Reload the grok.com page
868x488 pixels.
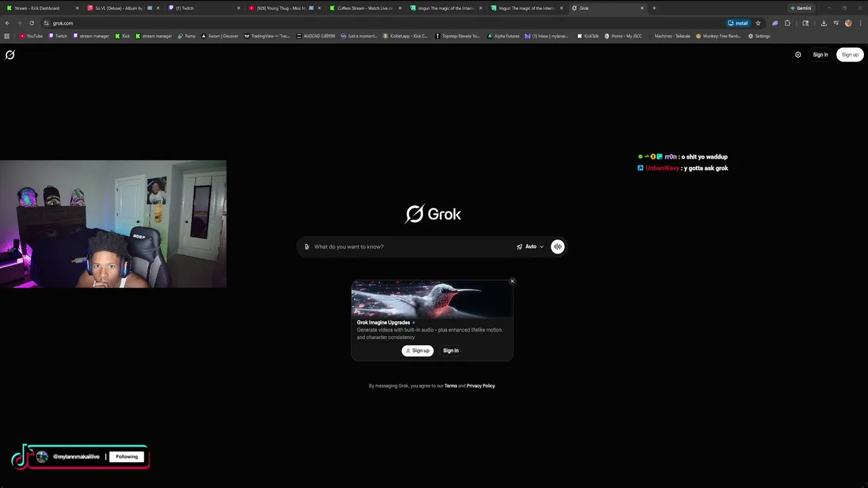pos(31,23)
